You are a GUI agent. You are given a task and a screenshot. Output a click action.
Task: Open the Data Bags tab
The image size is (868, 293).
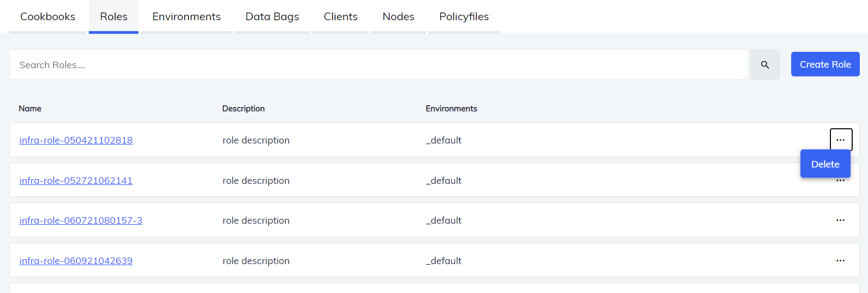(x=272, y=17)
